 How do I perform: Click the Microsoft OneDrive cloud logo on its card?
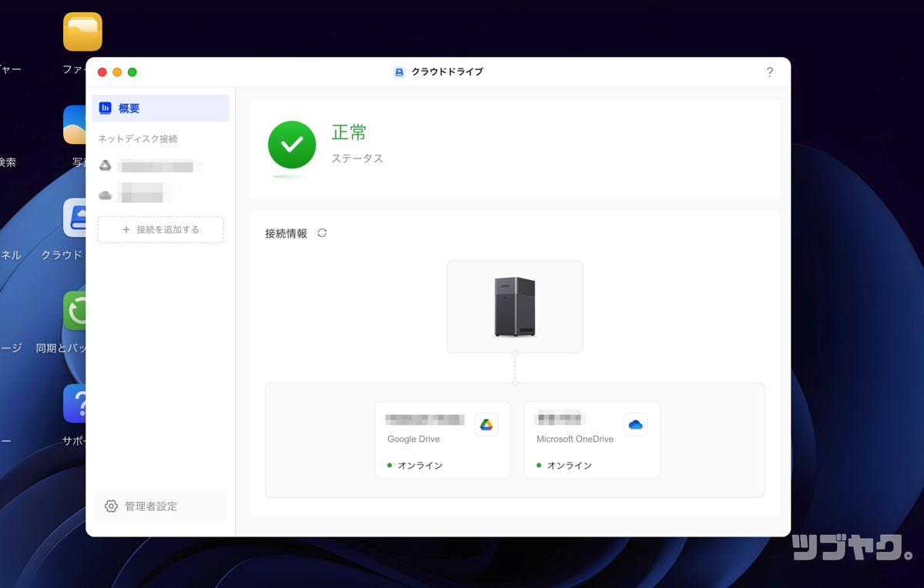click(635, 424)
